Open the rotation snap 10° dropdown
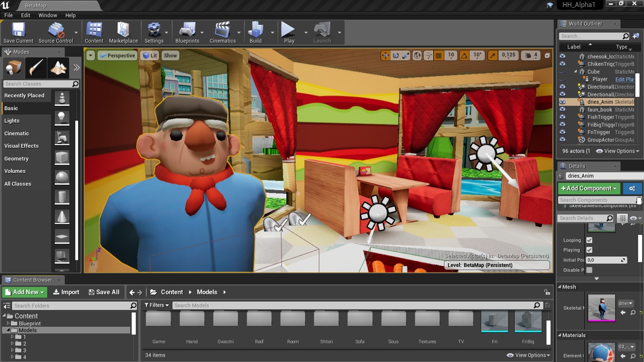This screenshot has height=362, width=644. click(477, 55)
